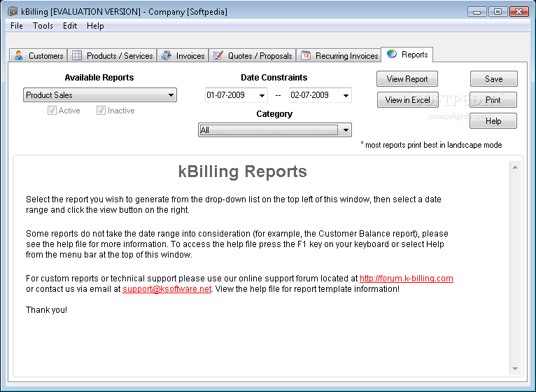Click the Products / Services grid icon
536x392 pixels.
(x=77, y=55)
